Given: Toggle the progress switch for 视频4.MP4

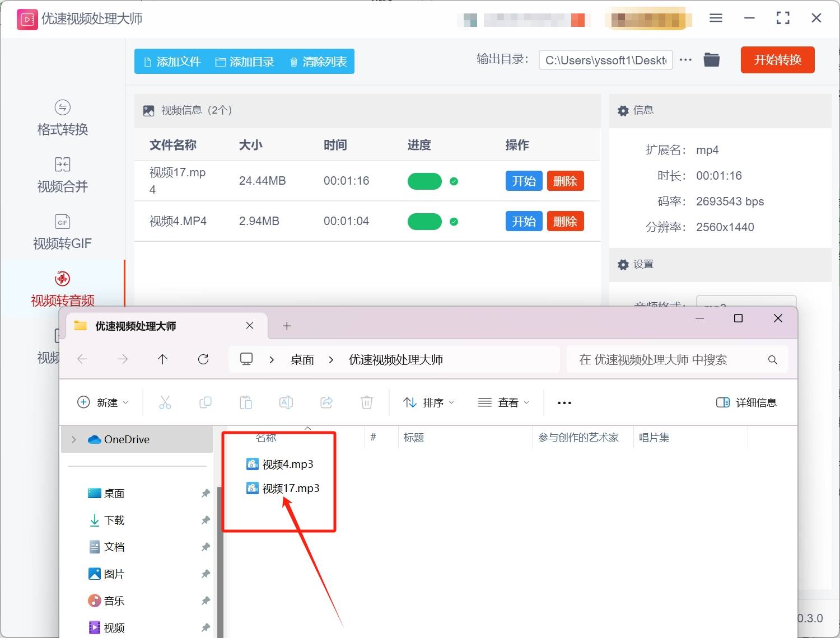Looking at the screenshot, I should point(424,221).
